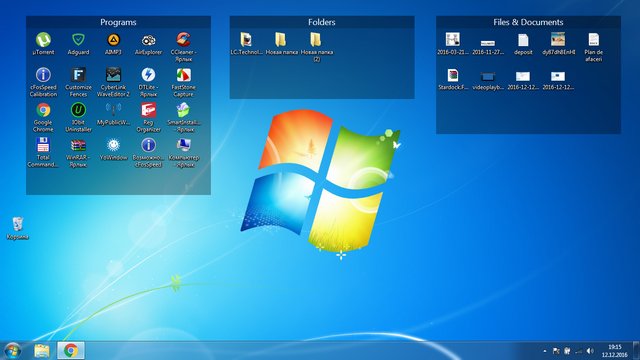The image size is (640, 360).
Task: Open the clock showing 19:15
Action: pos(615,351)
